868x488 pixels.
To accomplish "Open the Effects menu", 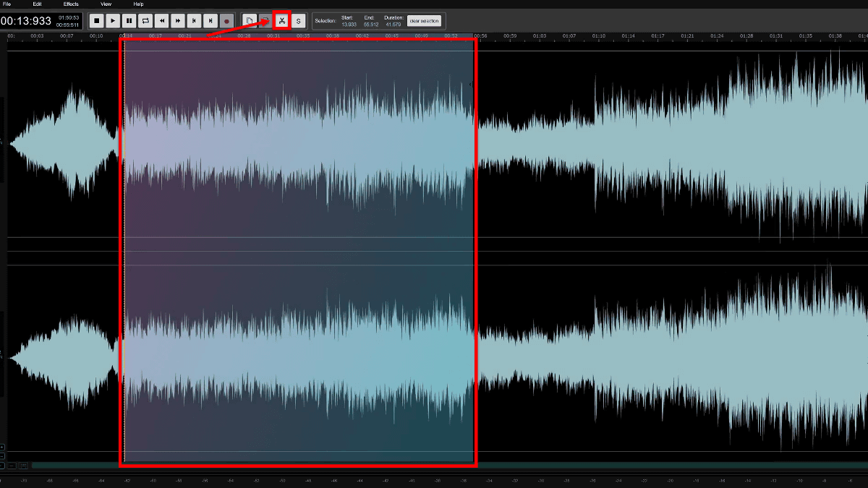I will point(71,4).
